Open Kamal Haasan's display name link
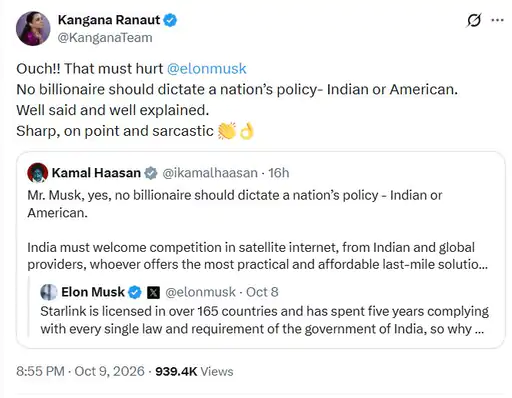Screen dimensions: 512x398 tap(96, 173)
